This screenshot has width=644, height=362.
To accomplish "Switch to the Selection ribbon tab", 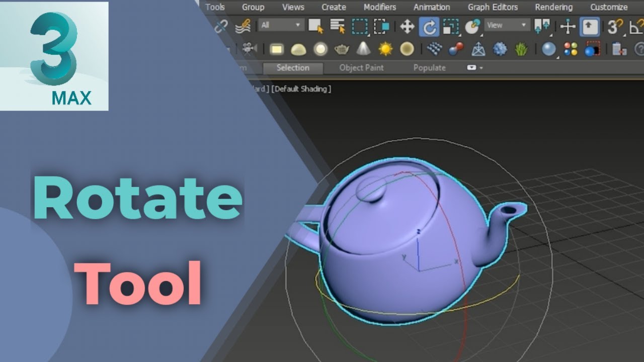I will tap(293, 68).
